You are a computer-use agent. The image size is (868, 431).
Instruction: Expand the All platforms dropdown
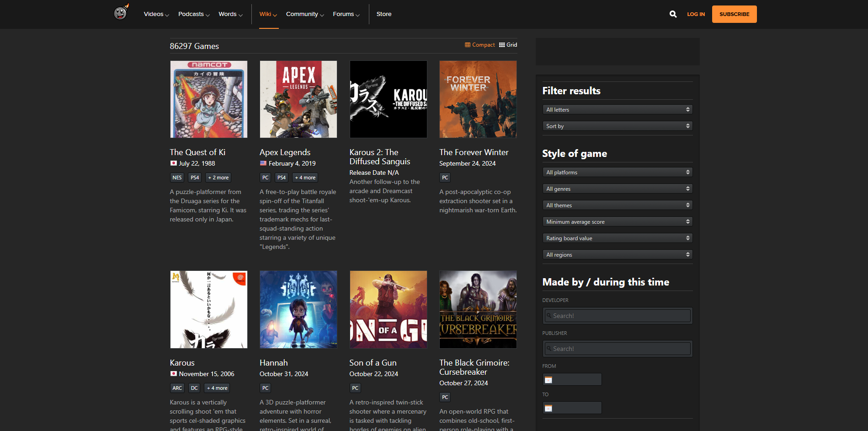click(x=618, y=172)
